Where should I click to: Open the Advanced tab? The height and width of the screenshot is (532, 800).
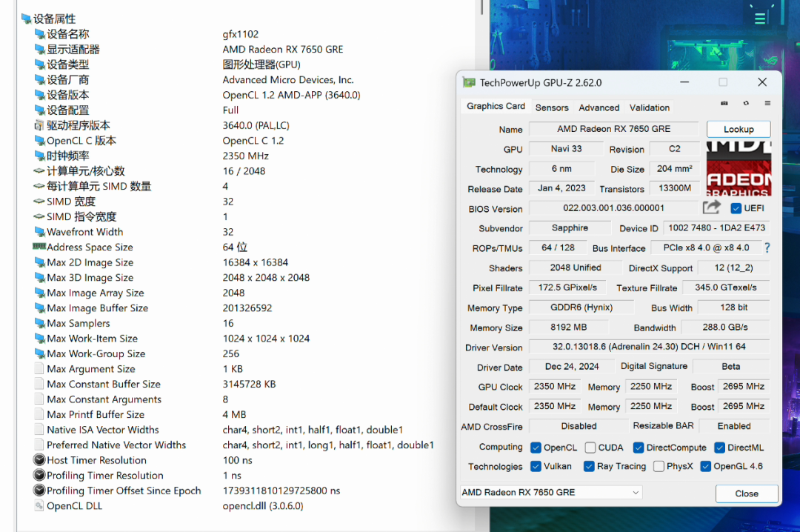click(599, 107)
